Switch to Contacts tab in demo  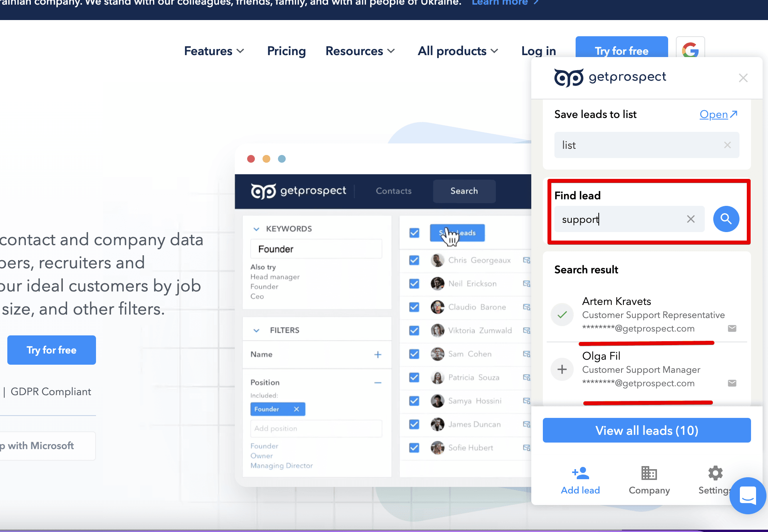coord(394,191)
